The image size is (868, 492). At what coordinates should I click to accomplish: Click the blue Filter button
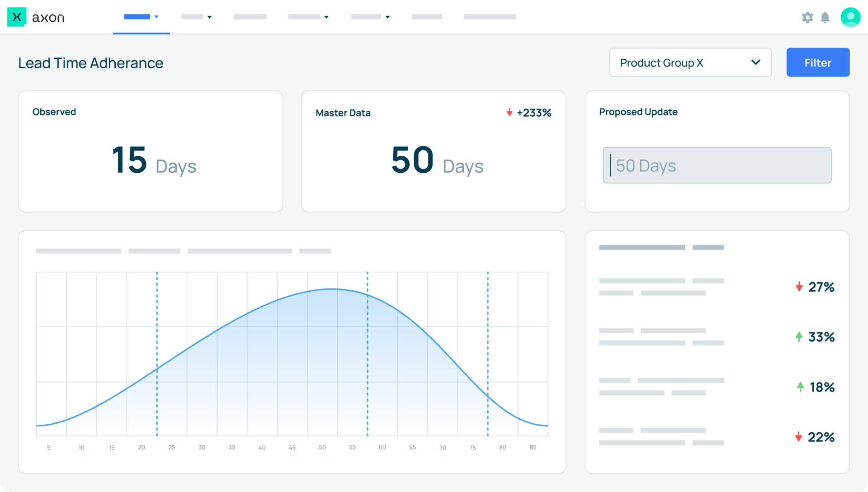818,62
